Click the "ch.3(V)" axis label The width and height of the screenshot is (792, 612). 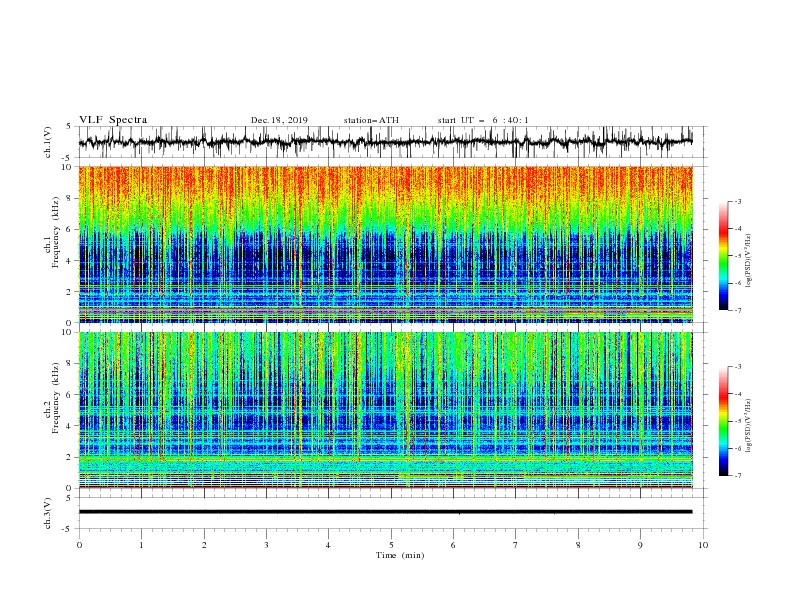(48, 513)
